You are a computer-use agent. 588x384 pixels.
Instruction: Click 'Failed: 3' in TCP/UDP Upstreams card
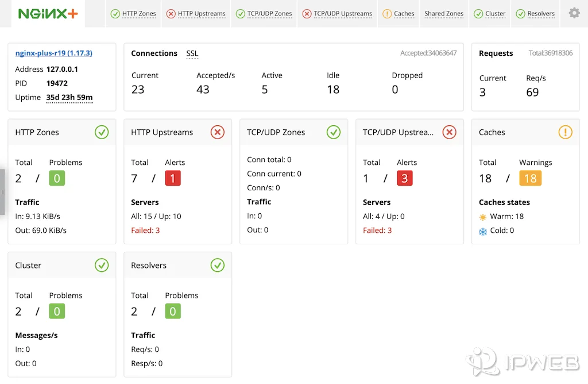point(377,231)
